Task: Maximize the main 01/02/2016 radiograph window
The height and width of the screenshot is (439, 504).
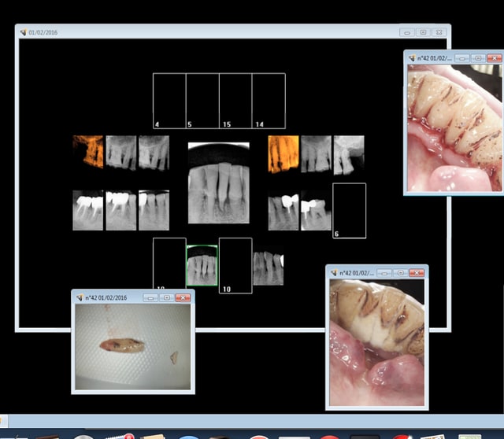Action: (x=423, y=32)
